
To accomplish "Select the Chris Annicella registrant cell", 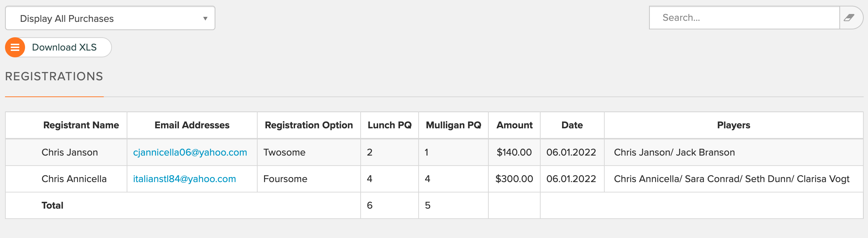I will pos(74,179).
